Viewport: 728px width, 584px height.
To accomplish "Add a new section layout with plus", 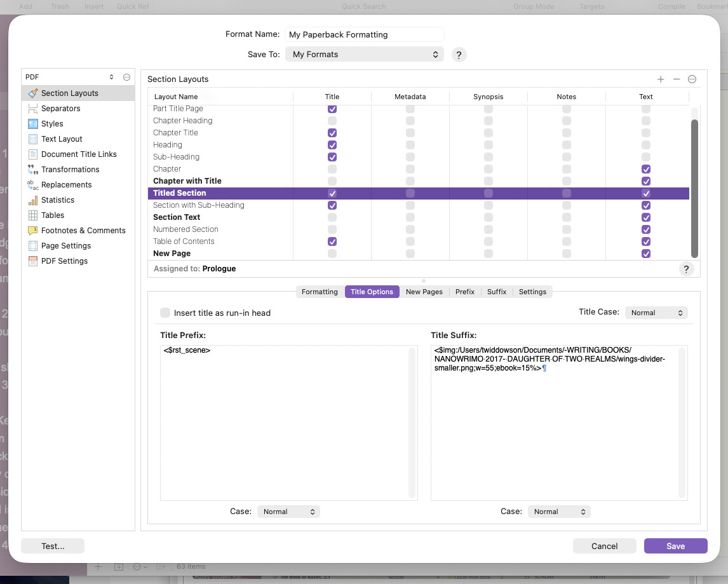I will pos(661,79).
